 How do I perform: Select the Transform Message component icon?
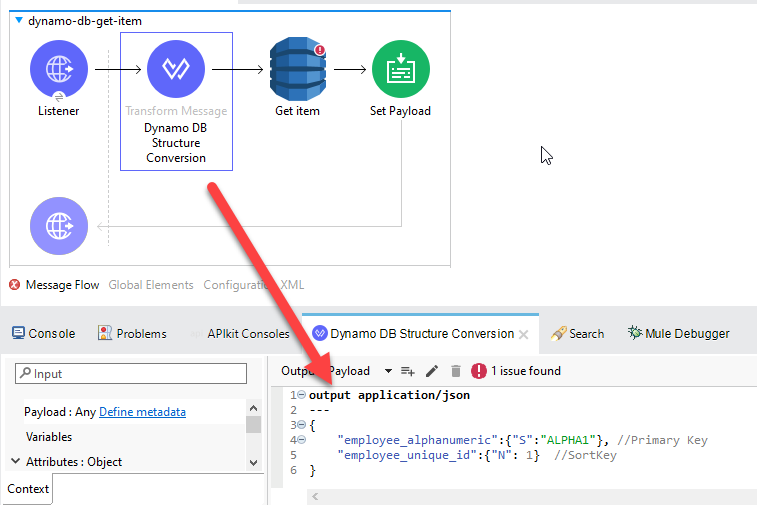(x=176, y=69)
